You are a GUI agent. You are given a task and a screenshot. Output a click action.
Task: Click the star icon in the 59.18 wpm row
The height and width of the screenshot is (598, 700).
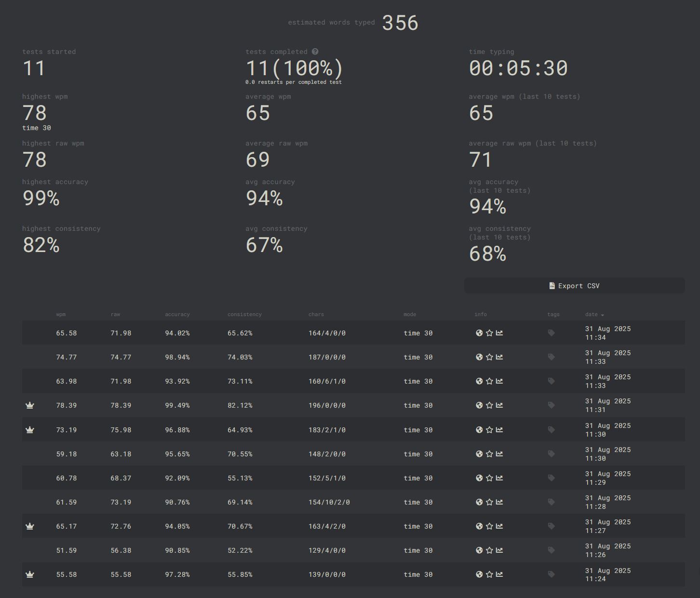tap(489, 454)
